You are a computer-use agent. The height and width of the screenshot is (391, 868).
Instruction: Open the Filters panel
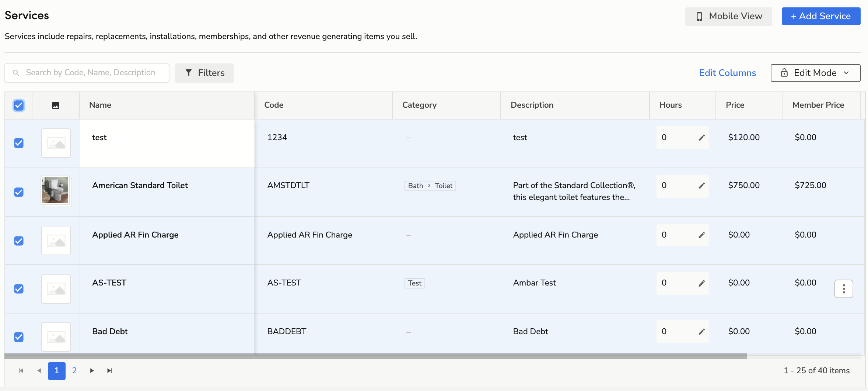point(204,73)
